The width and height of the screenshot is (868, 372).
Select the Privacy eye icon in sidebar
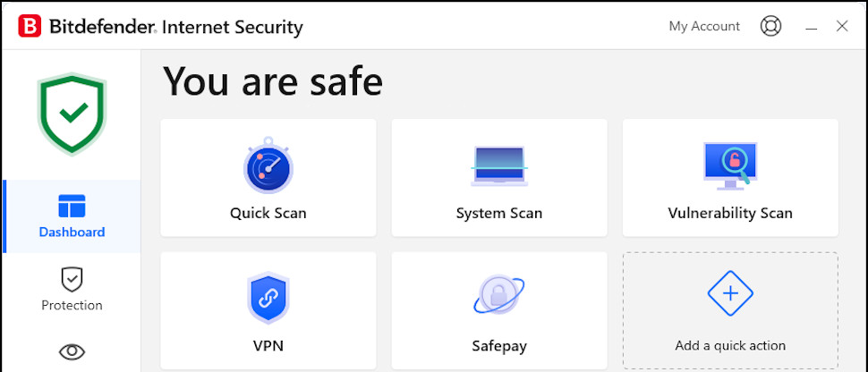pyautogui.click(x=72, y=351)
